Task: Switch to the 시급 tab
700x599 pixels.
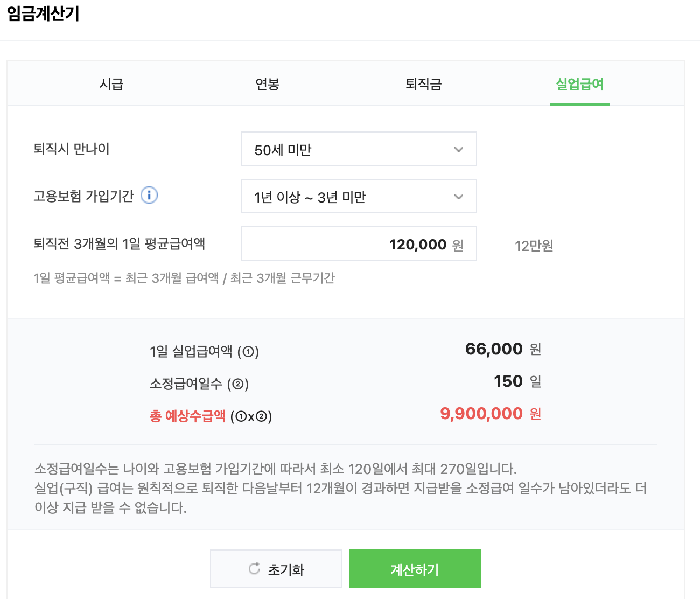Action: tap(112, 84)
